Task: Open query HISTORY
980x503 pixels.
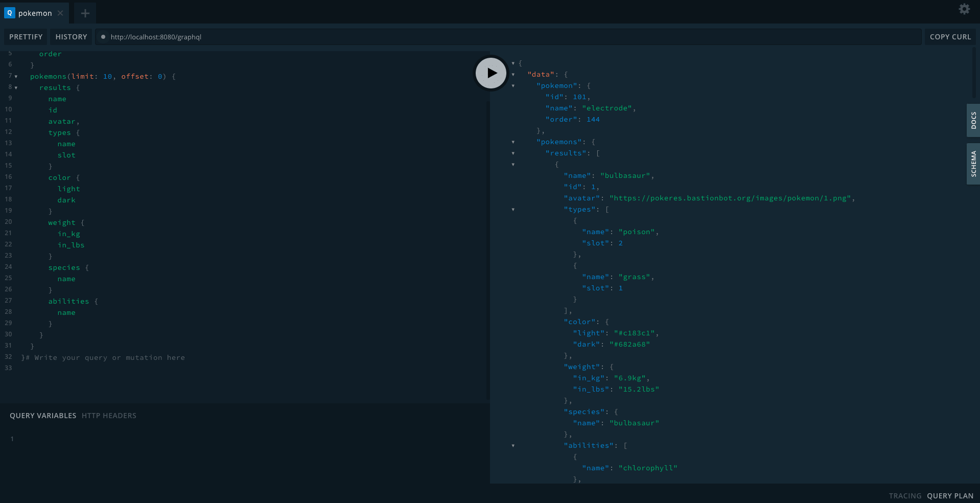Action: [x=71, y=36]
